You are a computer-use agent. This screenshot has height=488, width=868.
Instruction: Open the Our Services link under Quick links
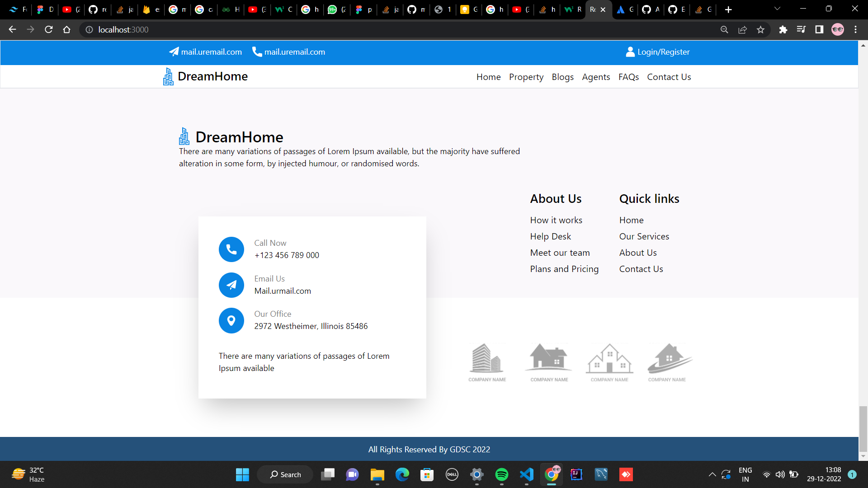(644, 236)
